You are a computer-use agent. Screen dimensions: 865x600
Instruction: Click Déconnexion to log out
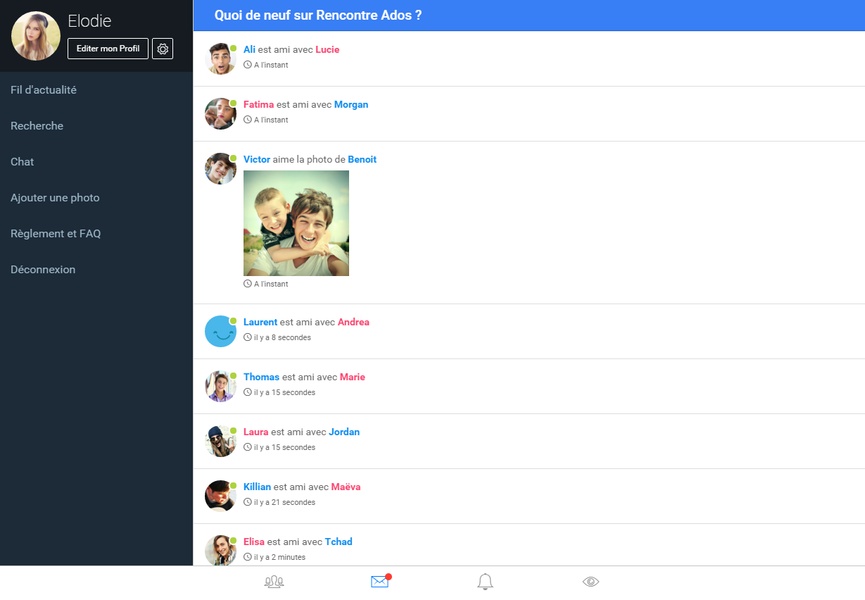(43, 269)
